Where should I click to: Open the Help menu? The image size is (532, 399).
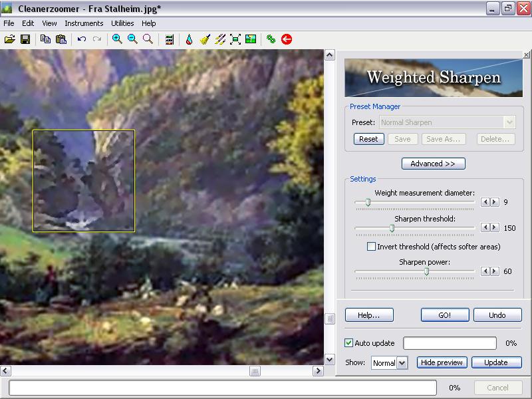[148, 23]
